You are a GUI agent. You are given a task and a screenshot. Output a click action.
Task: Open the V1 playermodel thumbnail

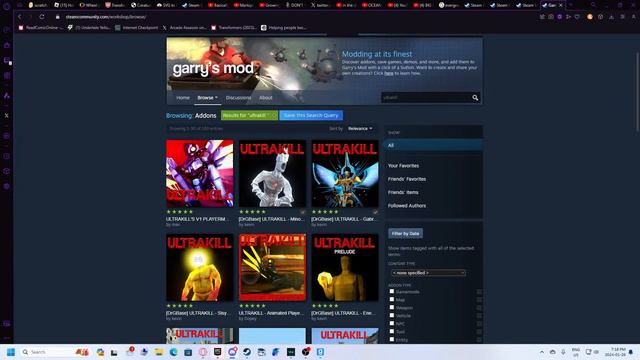tap(200, 173)
